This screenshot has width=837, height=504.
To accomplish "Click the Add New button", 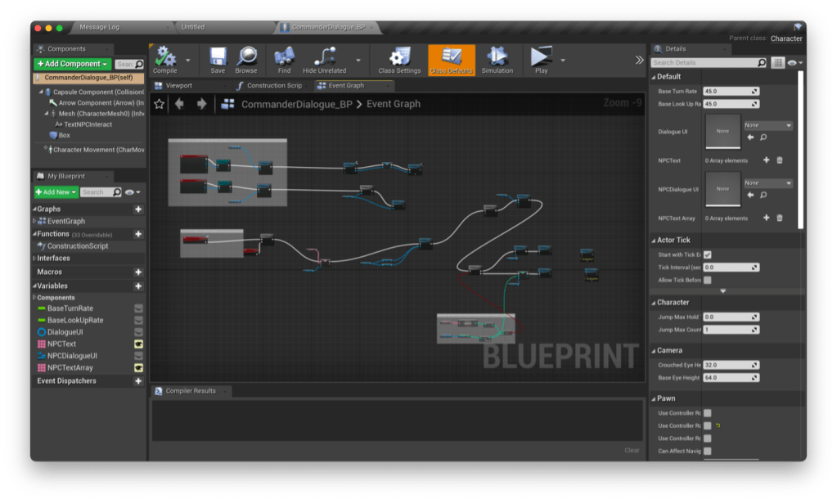I will click(56, 191).
